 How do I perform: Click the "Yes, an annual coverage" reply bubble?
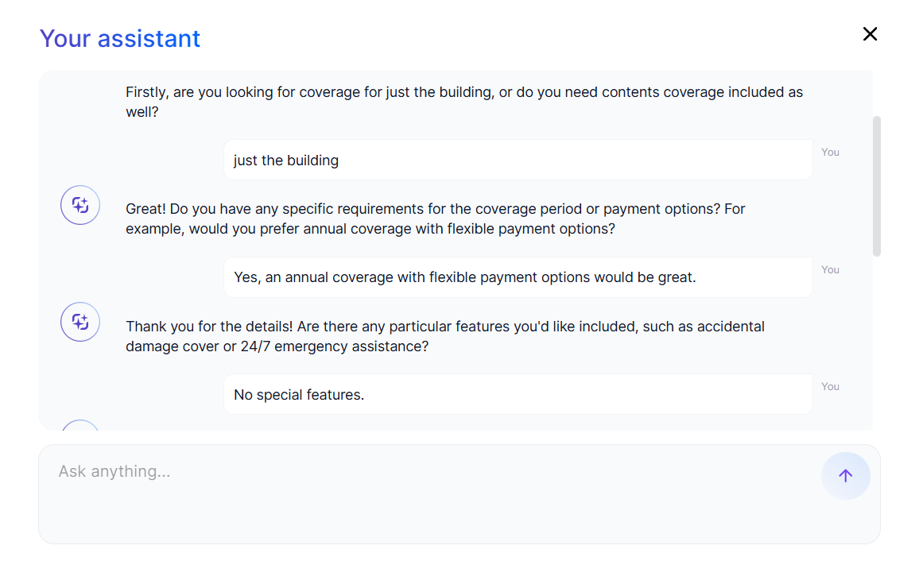(518, 277)
